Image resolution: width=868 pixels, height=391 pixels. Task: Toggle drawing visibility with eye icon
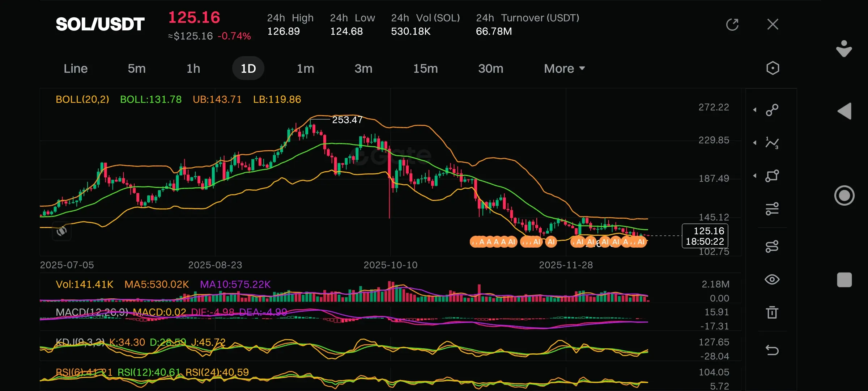[772, 279]
